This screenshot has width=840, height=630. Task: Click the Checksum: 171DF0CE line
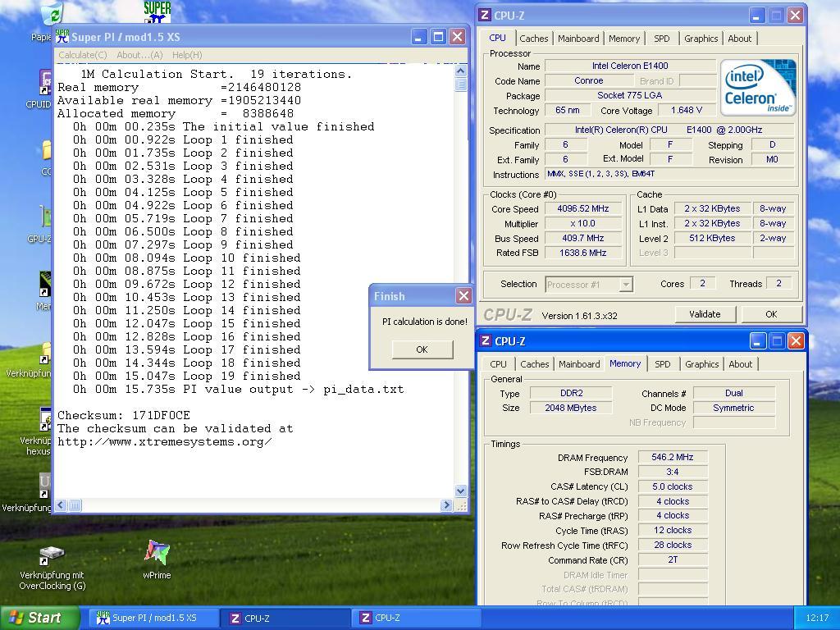pyautogui.click(x=124, y=415)
